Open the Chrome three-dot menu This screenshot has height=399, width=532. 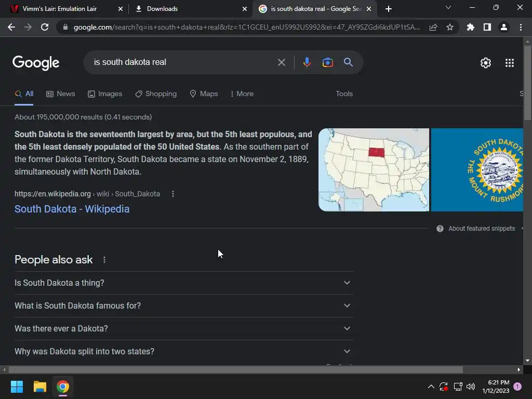(x=521, y=27)
